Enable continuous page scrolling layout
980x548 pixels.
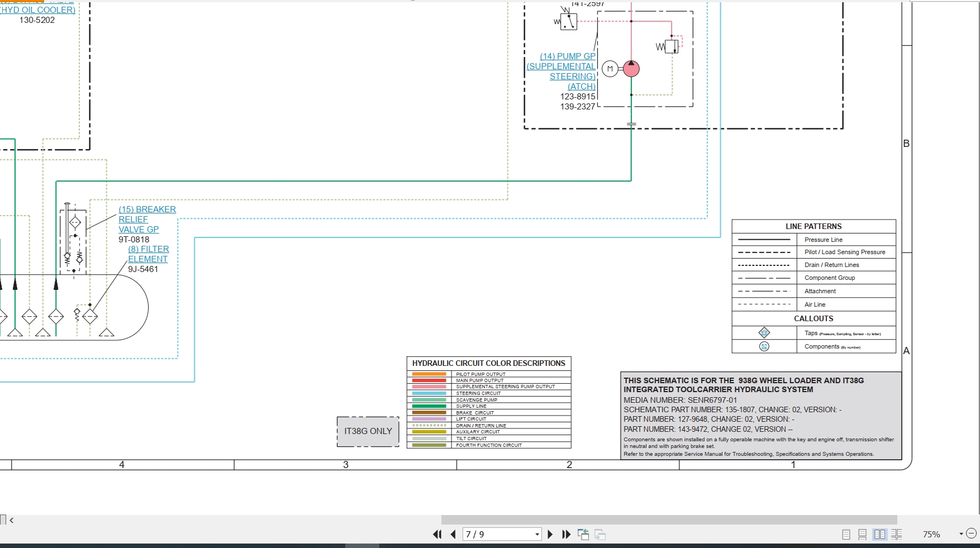pyautogui.click(x=862, y=535)
